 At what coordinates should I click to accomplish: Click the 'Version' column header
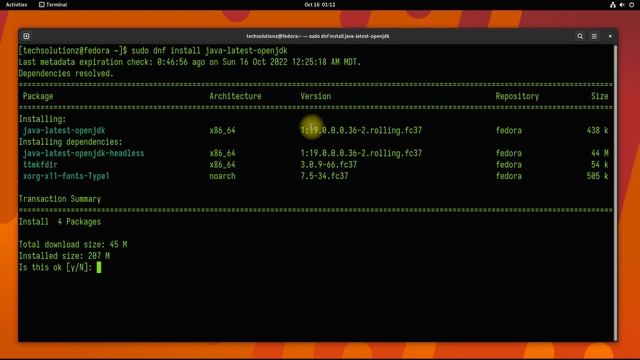click(316, 96)
